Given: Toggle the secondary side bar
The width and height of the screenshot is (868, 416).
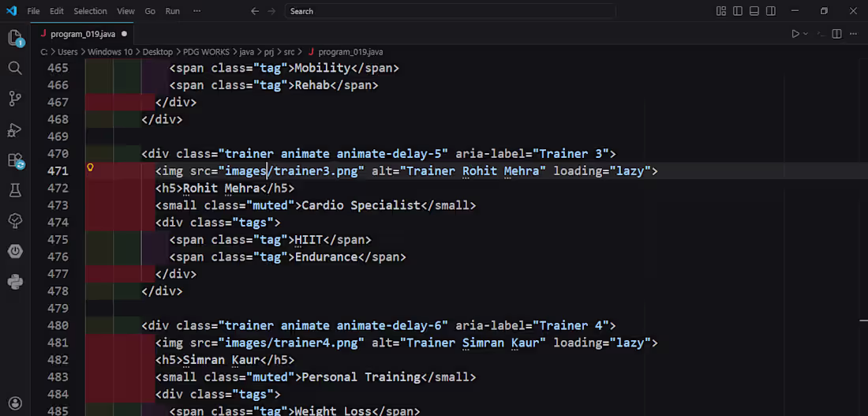Looking at the screenshot, I should 771,11.
